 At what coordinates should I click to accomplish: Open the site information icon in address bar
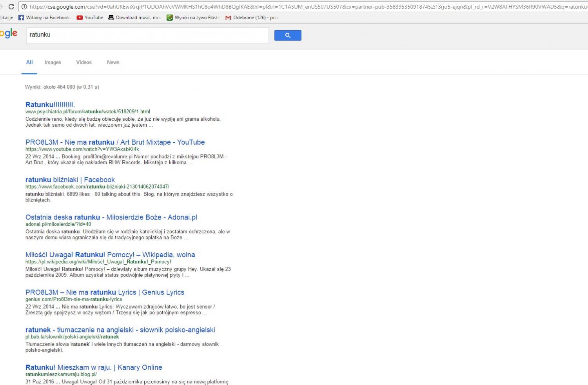pyautogui.click(x=24, y=7)
